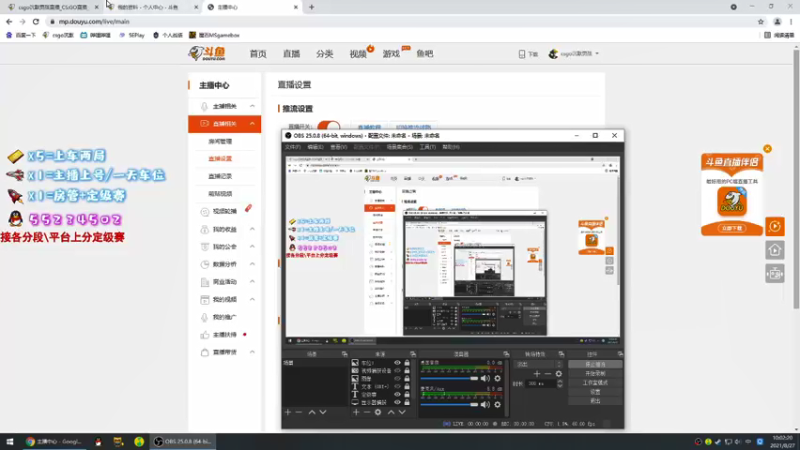Expand the 我的视频 sidebar section
The height and width of the screenshot is (450, 800).
point(252,299)
